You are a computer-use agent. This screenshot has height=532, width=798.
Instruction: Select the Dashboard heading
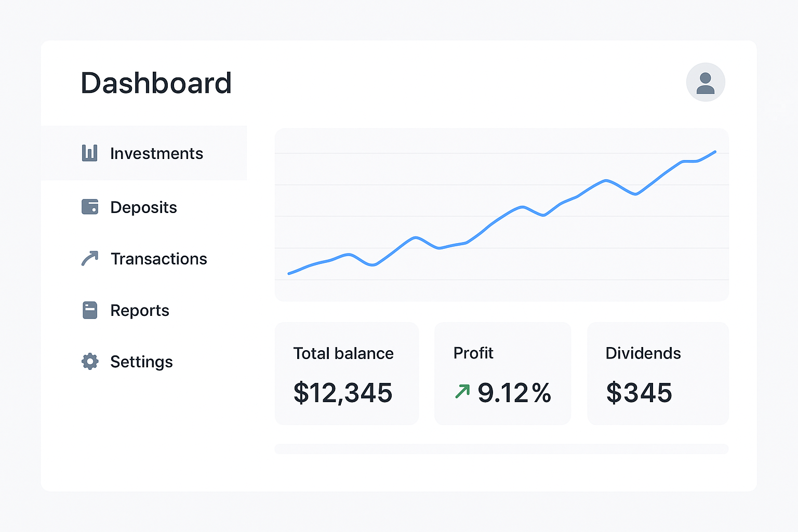pos(156,83)
